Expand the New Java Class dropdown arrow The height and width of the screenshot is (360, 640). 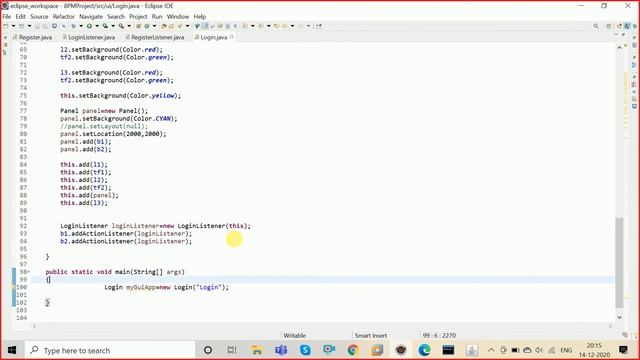click(x=154, y=26)
